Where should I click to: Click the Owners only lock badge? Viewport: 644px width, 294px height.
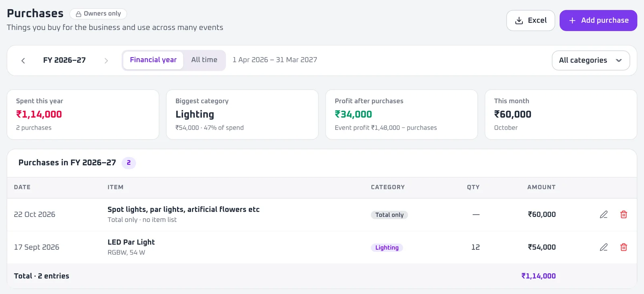[98, 14]
